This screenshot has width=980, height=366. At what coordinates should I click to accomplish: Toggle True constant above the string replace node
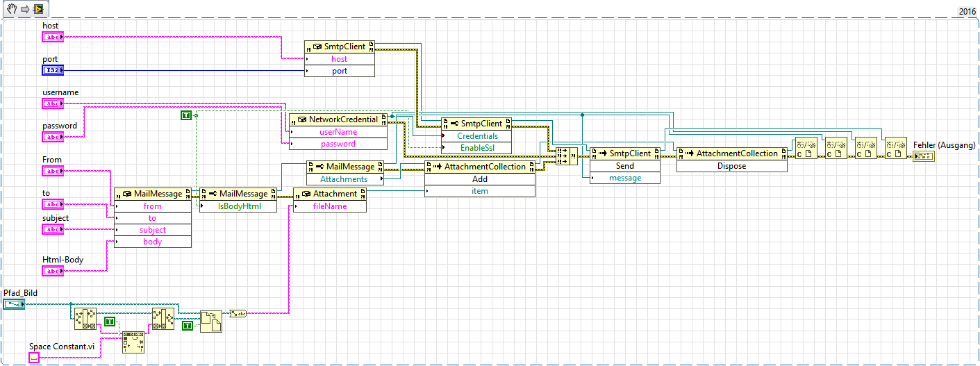point(109,321)
